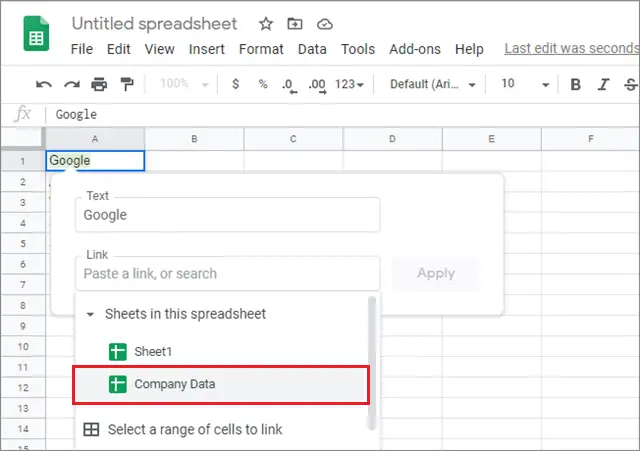Open the Format menu
Screen dimensions: 640x451
261,49
